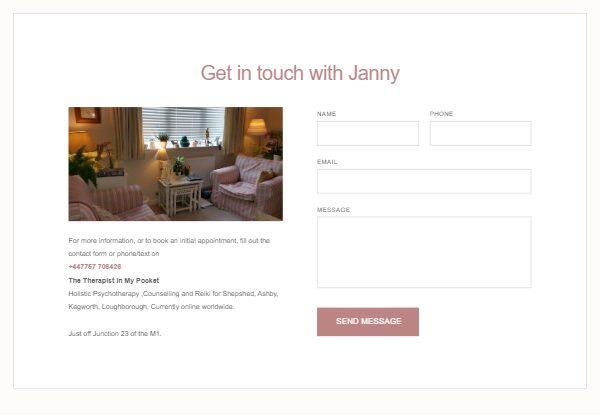Select the Email input field
Viewport: 600px width, 415px height.
(424, 181)
